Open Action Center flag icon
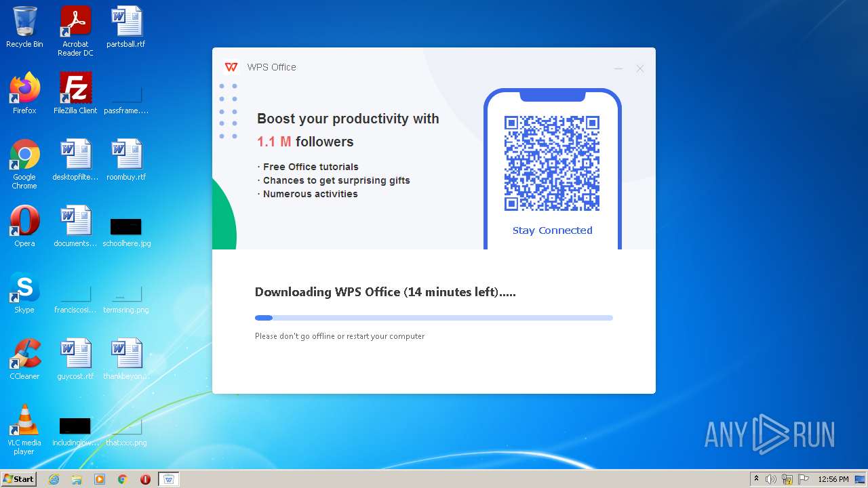The width and height of the screenshot is (868, 488). pos(804,479)
